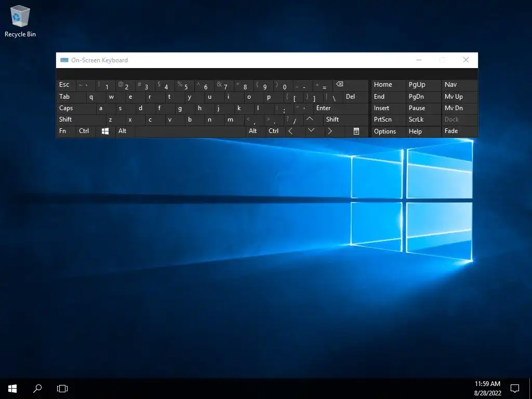Screen dimensions: 532x399
Task: Click the Del key
Action: pos(355,97)
